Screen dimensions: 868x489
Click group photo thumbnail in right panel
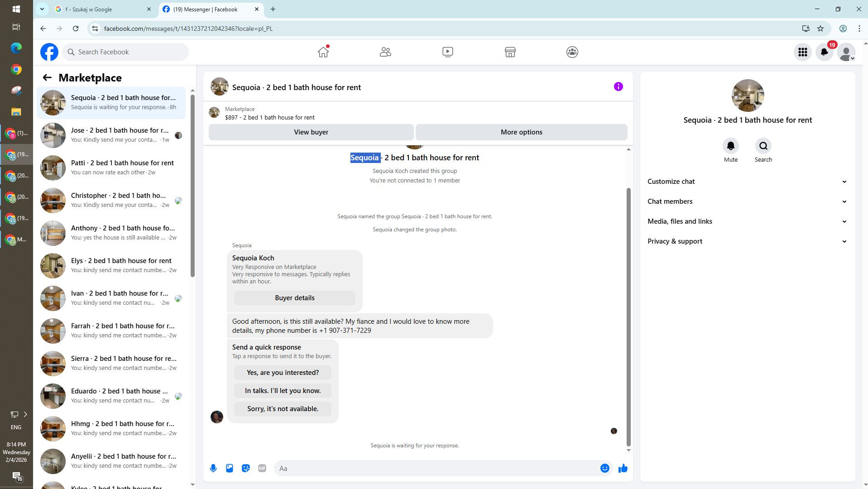click(x=748, y=96)
